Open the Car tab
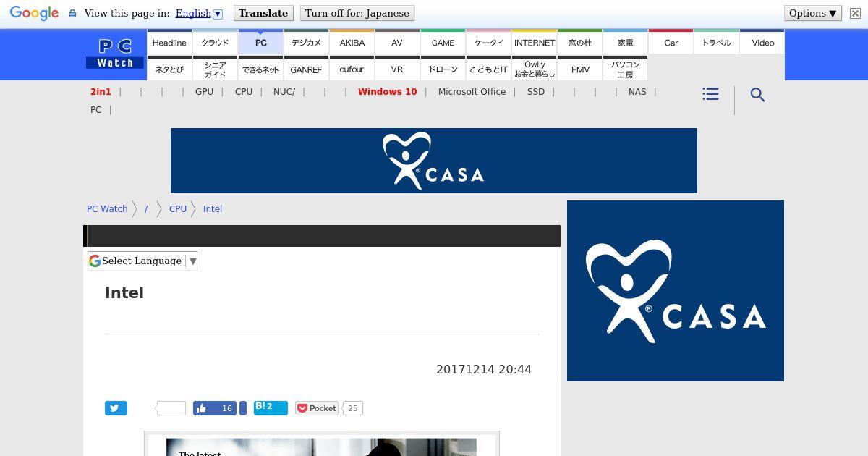The height and width of the screenshot is (456, 868). pos(671,42)
